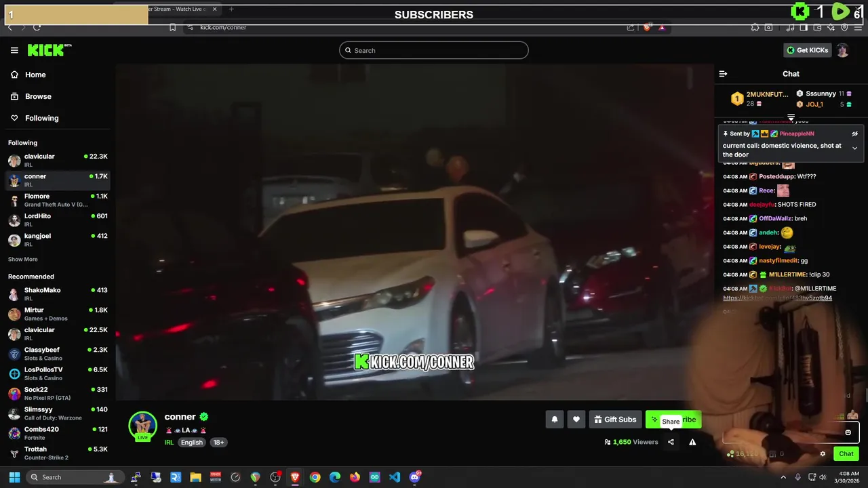The width and height of the screenshot is (868, 488).
Task: Open the browser extensions puzzle icon
Action: coord(755,27)
